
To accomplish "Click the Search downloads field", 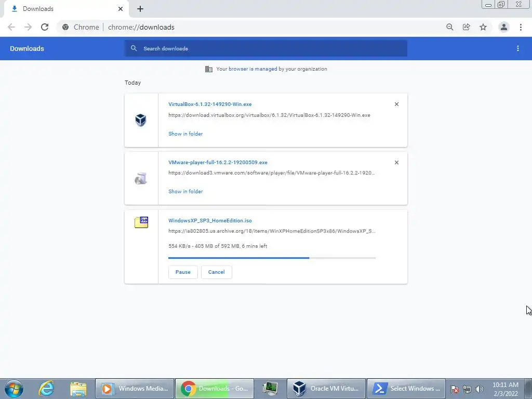I will (266, 48).
